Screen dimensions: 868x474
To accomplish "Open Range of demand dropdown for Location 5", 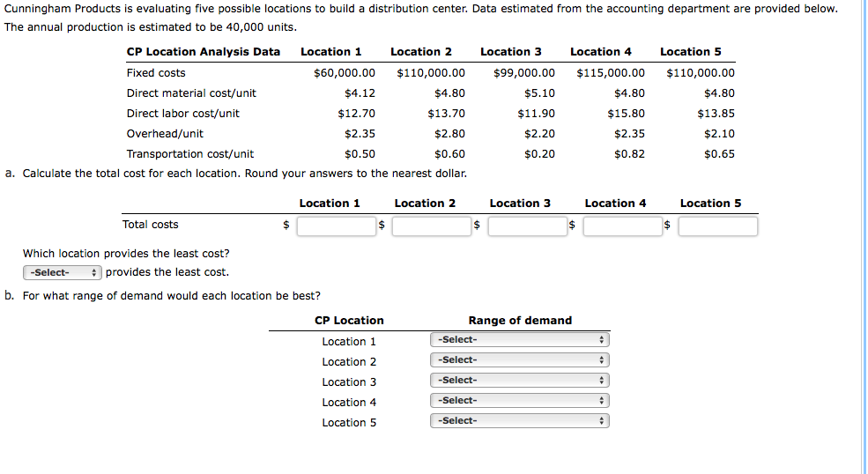I will tap(520, 421).
